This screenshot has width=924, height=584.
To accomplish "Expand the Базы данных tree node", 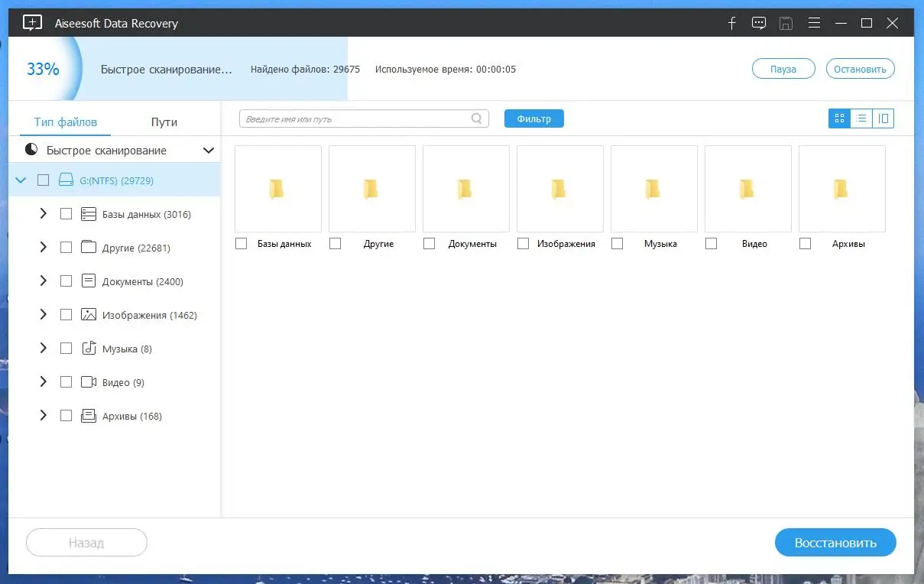I will coord(43,214).
